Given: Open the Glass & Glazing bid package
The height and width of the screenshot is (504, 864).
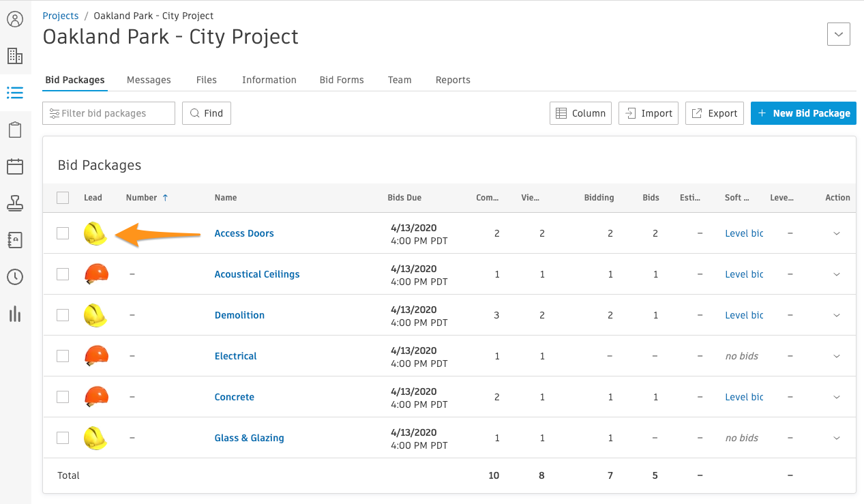Looking at the screenshot, I should 250,438.
